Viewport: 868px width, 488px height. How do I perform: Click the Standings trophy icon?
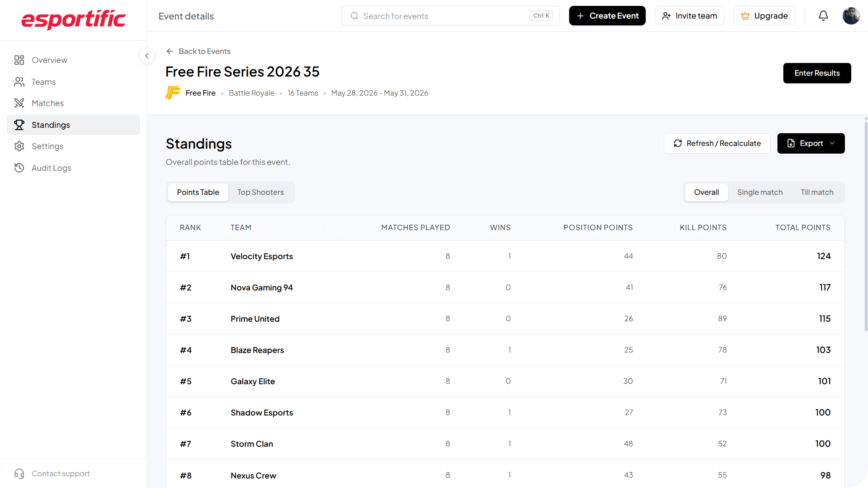[19, 125]
